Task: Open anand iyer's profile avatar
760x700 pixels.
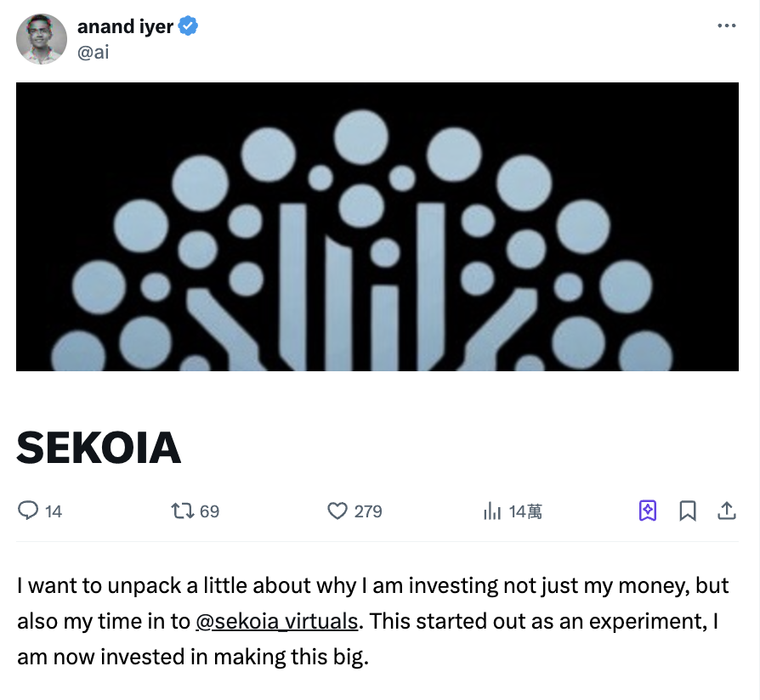Action: (42, 39)
